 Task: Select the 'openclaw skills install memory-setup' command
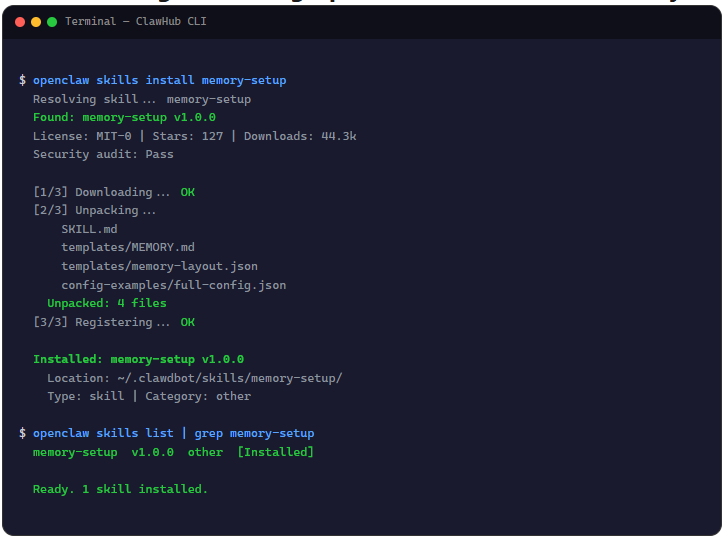[x=159, y=80]
